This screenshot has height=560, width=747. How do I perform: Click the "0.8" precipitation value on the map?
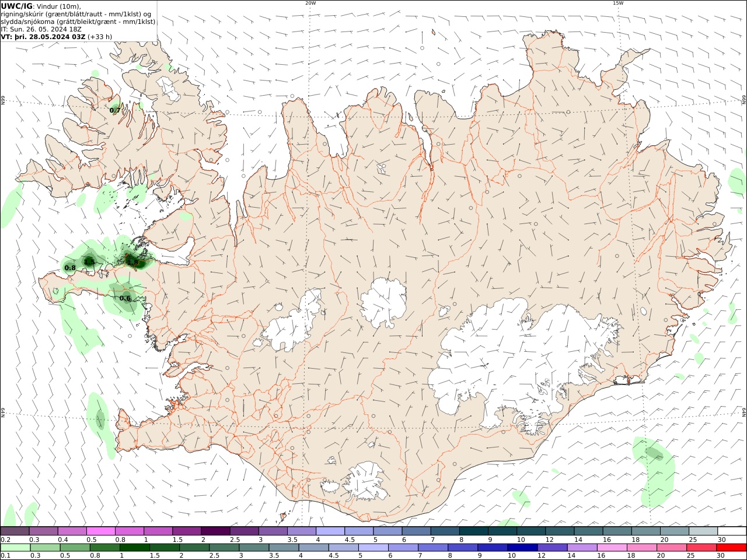pos(70,268)
